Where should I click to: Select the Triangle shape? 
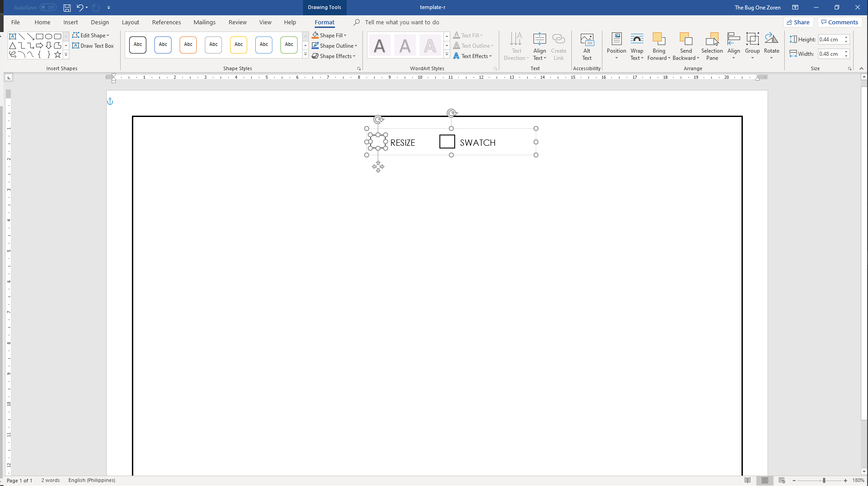(x=13, y=45)
